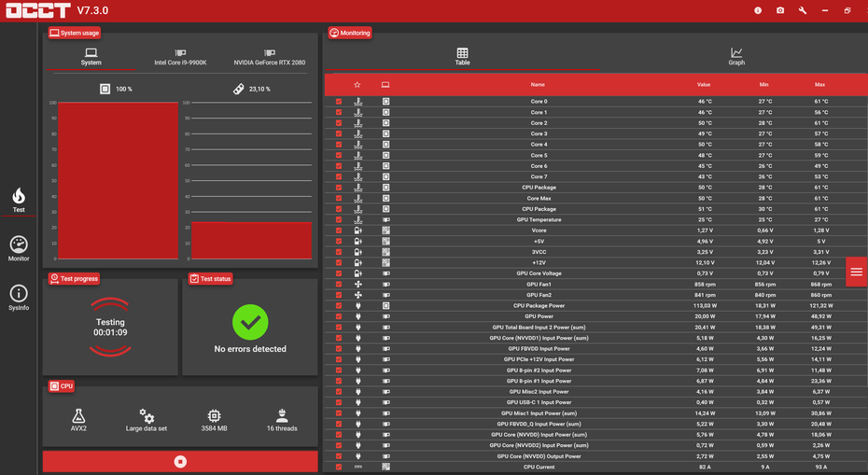Screen dimensions: 868x475
Task: Click the OCCT logo in the title bar
Action: point(37,10)
